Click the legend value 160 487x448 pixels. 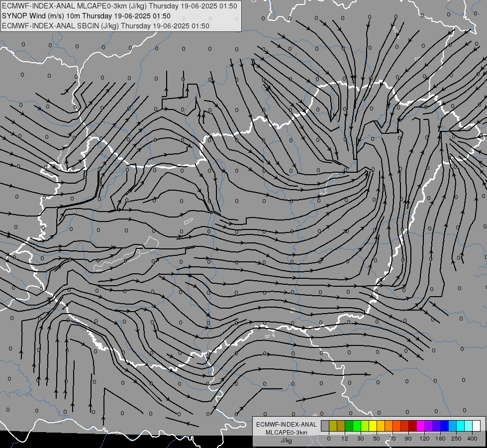[x=440, y=439]
